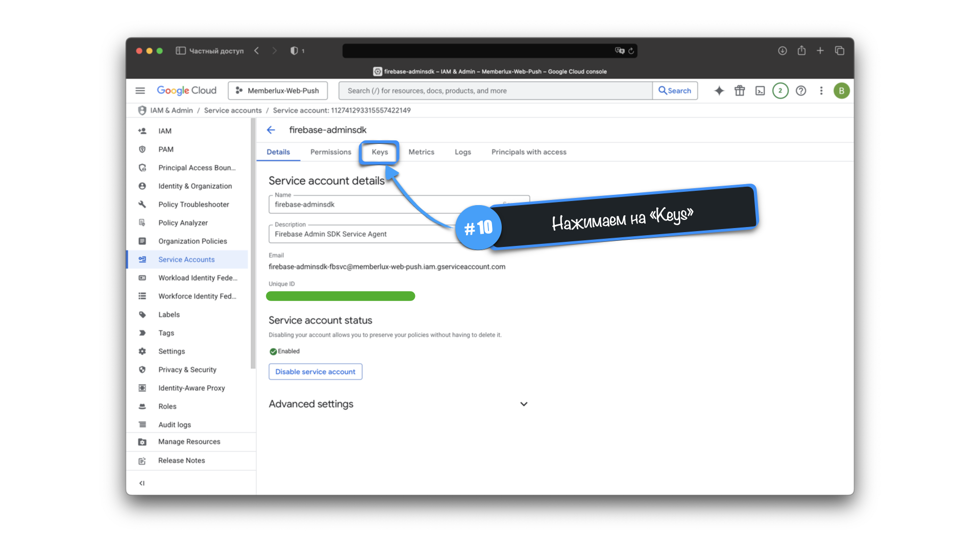The image size is (980, 551).
Task: Activate Cloud Shell terminal icon
Action: (760, 91)
